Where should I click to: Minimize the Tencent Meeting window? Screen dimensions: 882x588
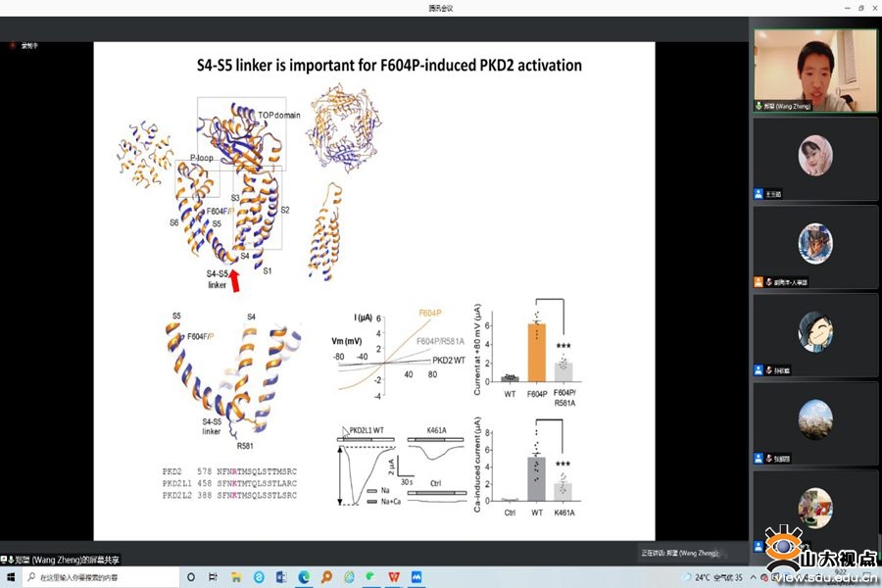[848, 8]
